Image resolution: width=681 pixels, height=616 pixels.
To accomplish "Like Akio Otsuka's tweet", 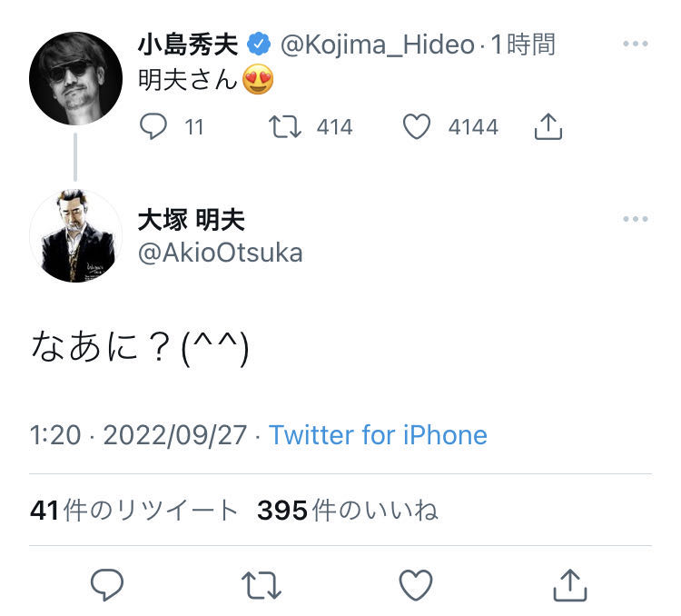I will point(416,585).
